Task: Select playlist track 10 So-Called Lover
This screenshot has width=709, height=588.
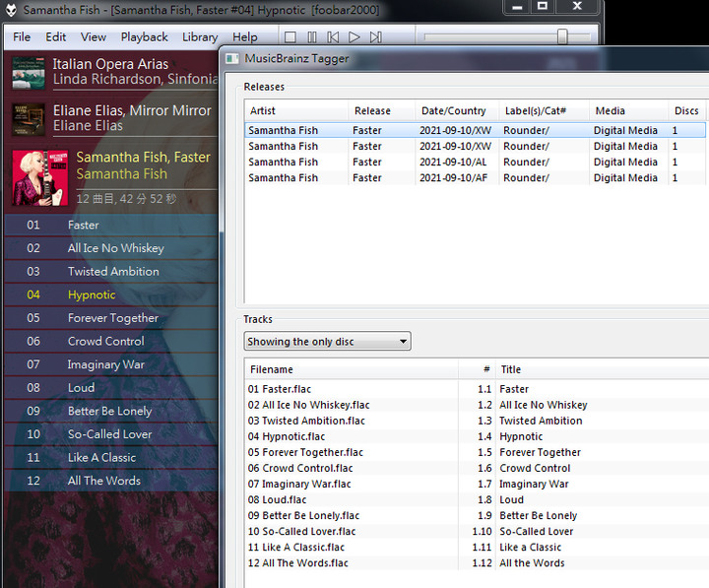Action: [111, 434]
